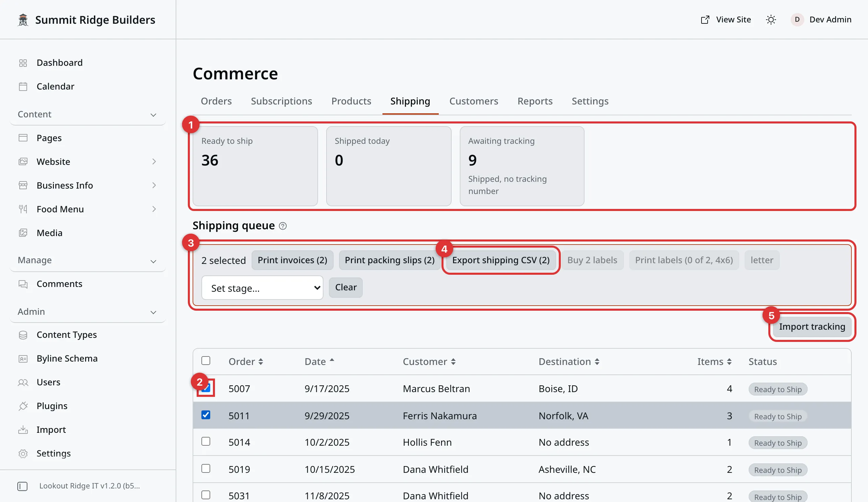Toggle the select-all checkbox in table header
This screenshot has width=868, height=502.
point(206,361)
